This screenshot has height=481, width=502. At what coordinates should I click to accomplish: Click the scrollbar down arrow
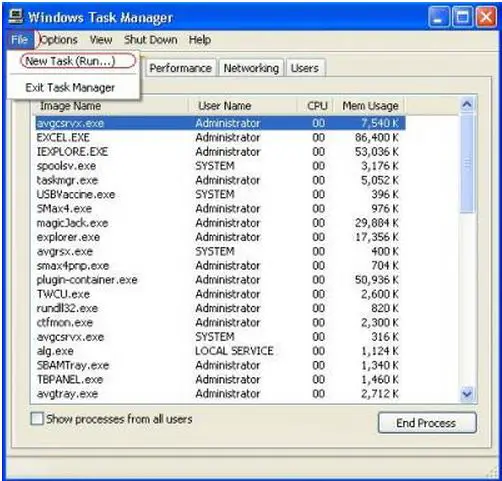pyautogui.click(x=467, y=394)
